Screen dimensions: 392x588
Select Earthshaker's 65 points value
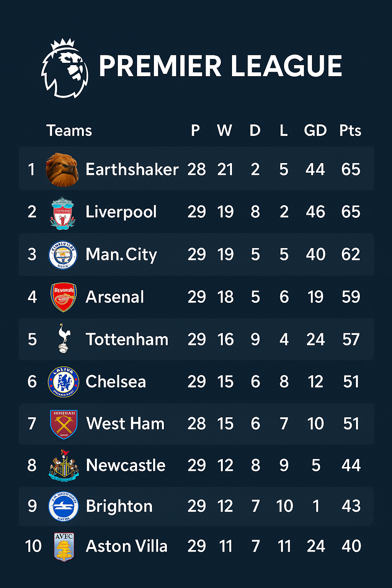pos(351,170)
